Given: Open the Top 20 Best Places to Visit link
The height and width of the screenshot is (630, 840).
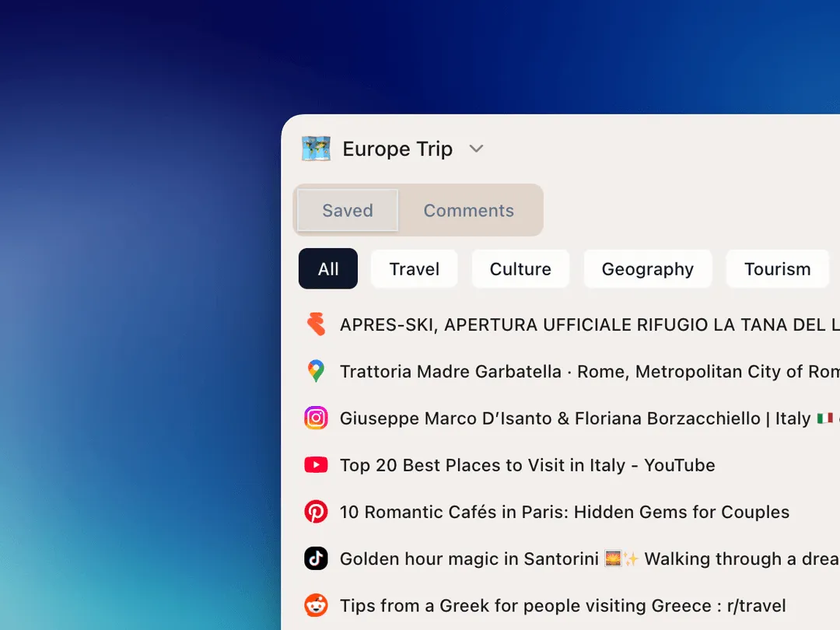Looking at the screenshot, I should pos(527,464).
